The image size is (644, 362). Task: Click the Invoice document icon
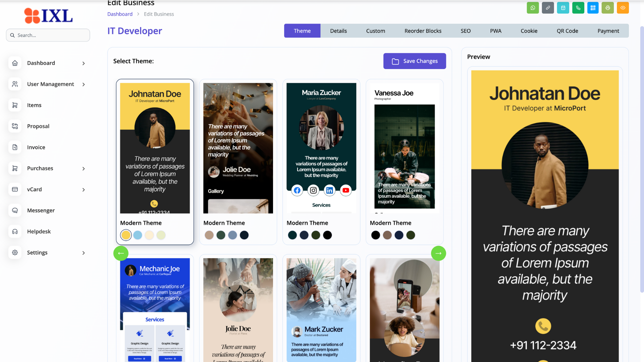click(15, 147)
